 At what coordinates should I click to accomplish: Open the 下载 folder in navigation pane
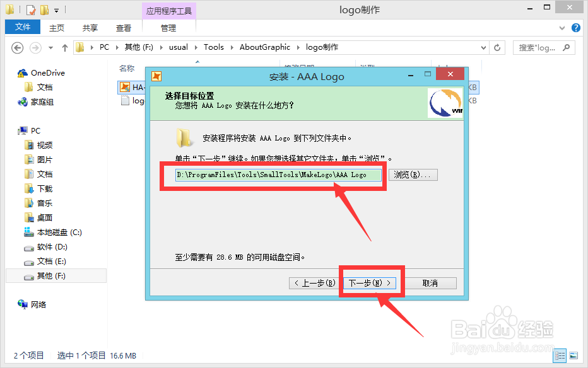click(x=45, y=188)
